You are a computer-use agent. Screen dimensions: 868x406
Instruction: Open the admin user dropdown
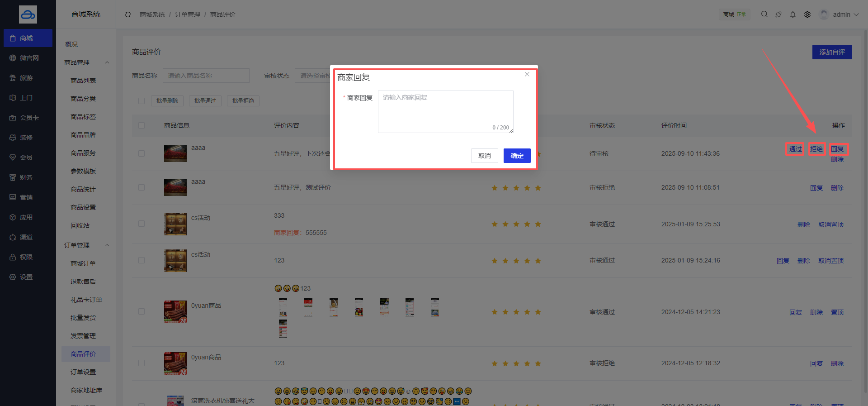click(x=840, y=14)
